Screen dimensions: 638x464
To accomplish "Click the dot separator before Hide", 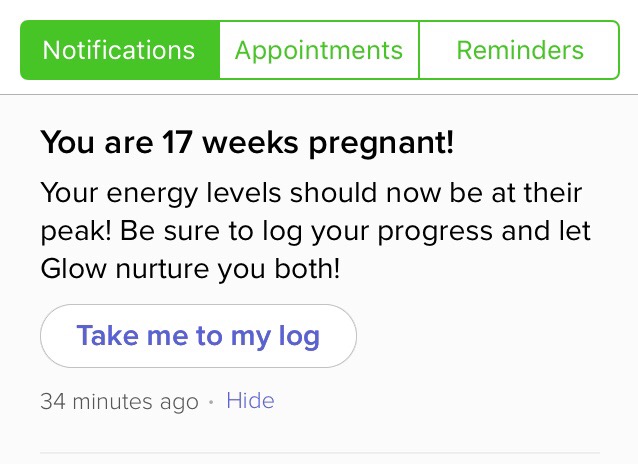I will click(x=211, y=402).
